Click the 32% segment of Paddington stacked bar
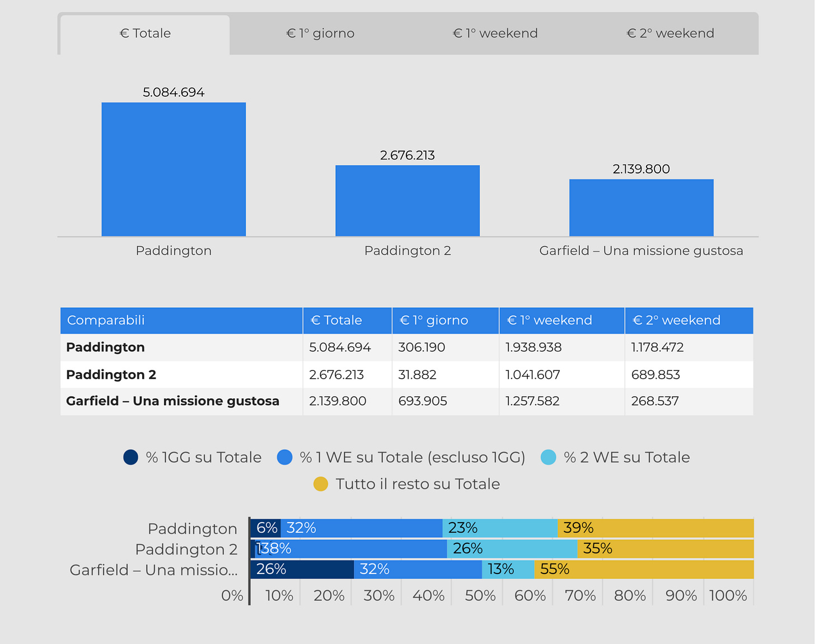 pos(362,528)
